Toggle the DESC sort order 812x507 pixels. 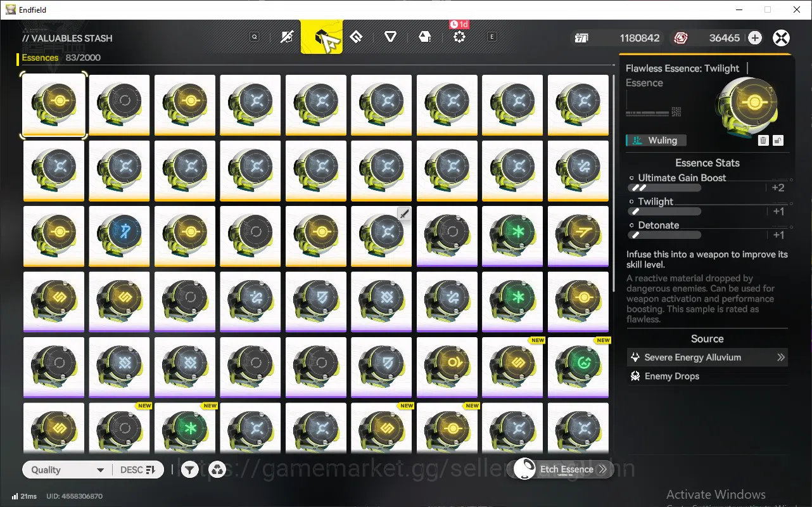(138, 470)
